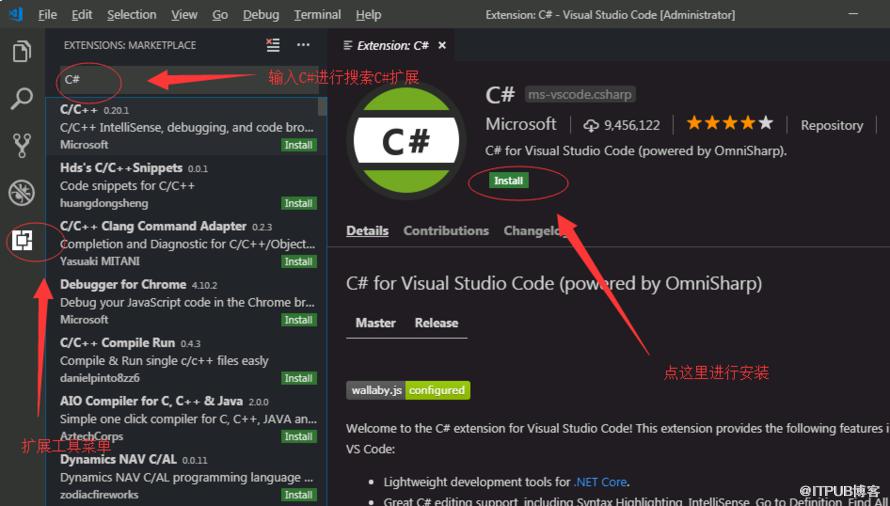Click the Release build column header
Screen dimensions: 890x506
pyautogui.click(x=436, y=323)
